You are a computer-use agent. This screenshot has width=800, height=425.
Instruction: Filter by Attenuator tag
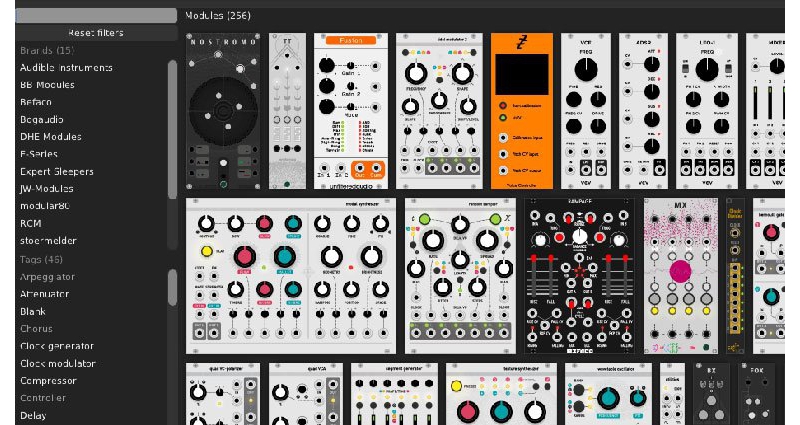click(44, 294)
